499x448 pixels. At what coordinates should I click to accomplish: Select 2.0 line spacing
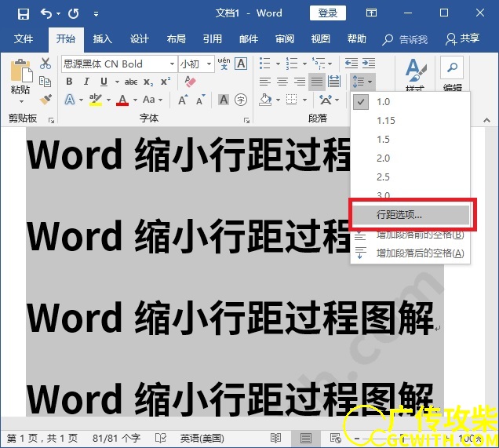(x=410, y=158)
